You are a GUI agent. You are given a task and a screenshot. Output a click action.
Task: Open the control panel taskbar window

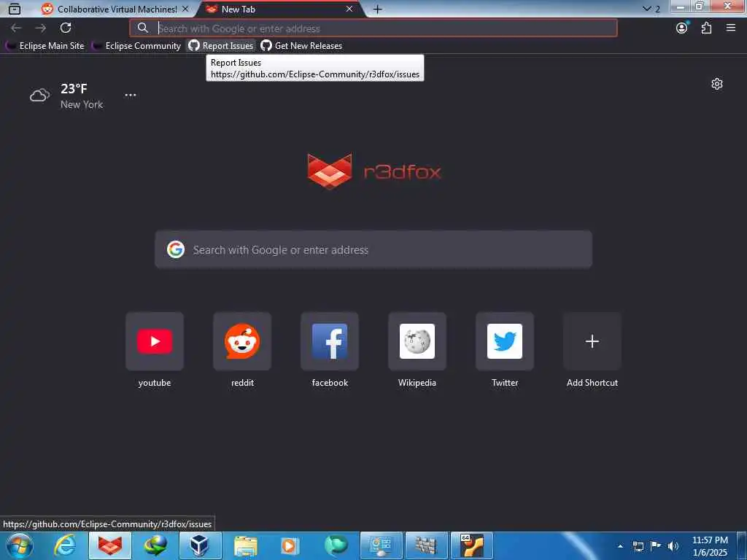[381, 545]
